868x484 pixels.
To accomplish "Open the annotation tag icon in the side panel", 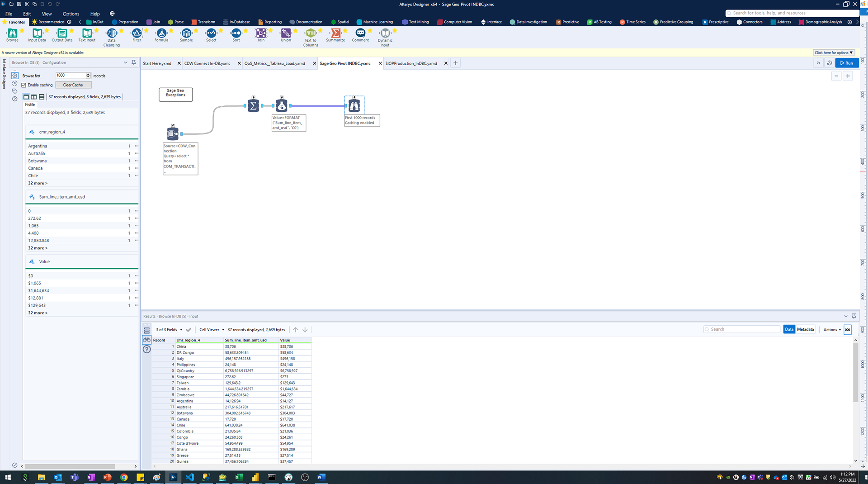I will pos(15,91).
